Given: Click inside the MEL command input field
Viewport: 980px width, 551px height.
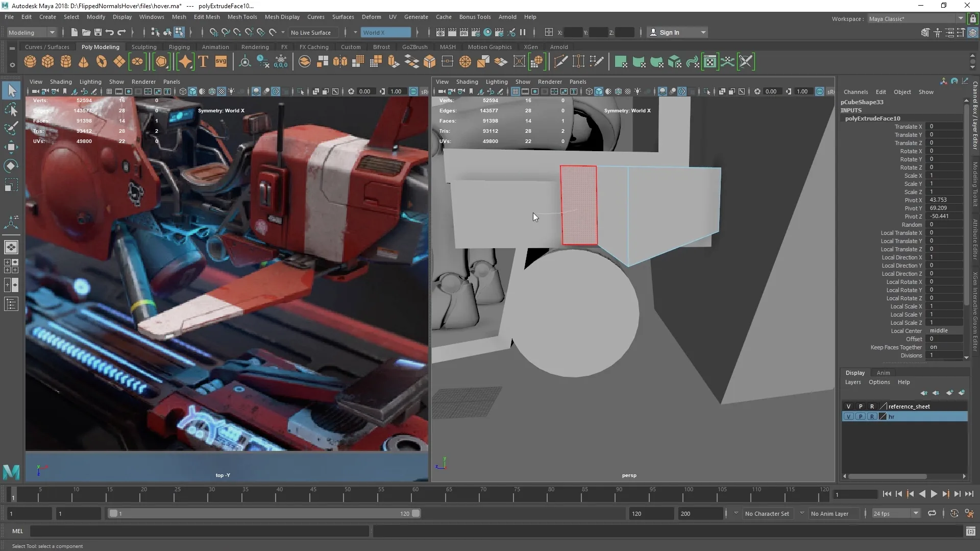Looking at the screenshot, I should (x=199, y=531).
